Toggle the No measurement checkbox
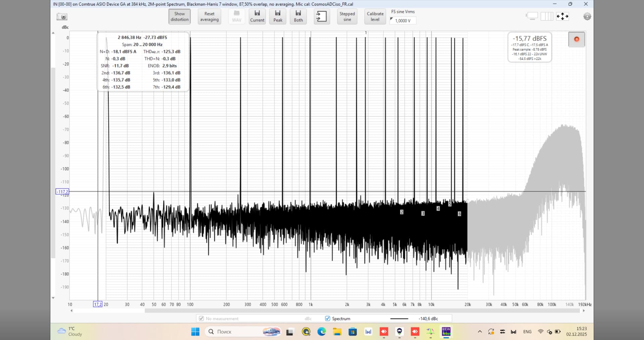Image resolution: width=644 pixels, height=340 pixels. (x=201, y=319)
